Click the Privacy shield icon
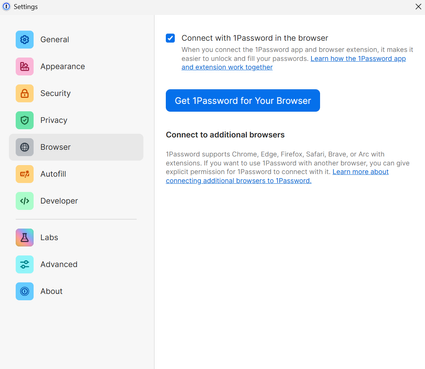Screen dimensions: 425x369 tap(24, 120)
